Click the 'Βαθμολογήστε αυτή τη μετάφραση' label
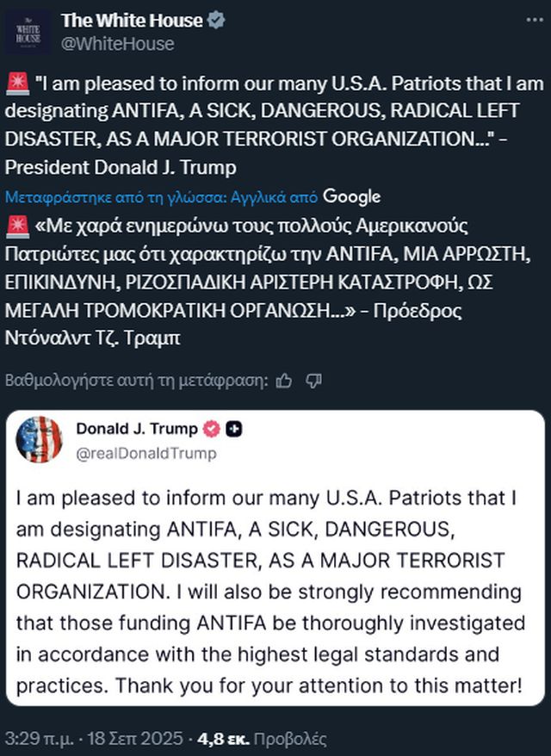Screen dimensions: 551x756 pos(137,380)
